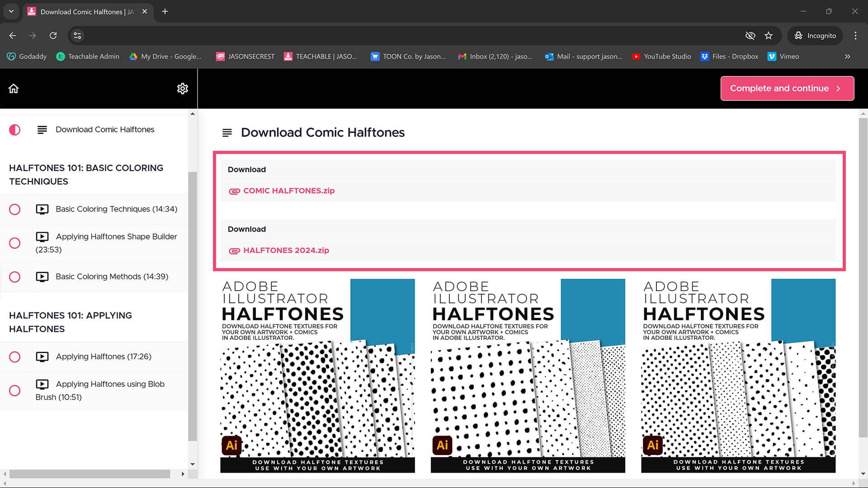Viewport: 868px width, 488px height.
Task: Open Basic Coloring Methods (14:39) lecture
Action: pyautogui.click(x=112, y=277)
